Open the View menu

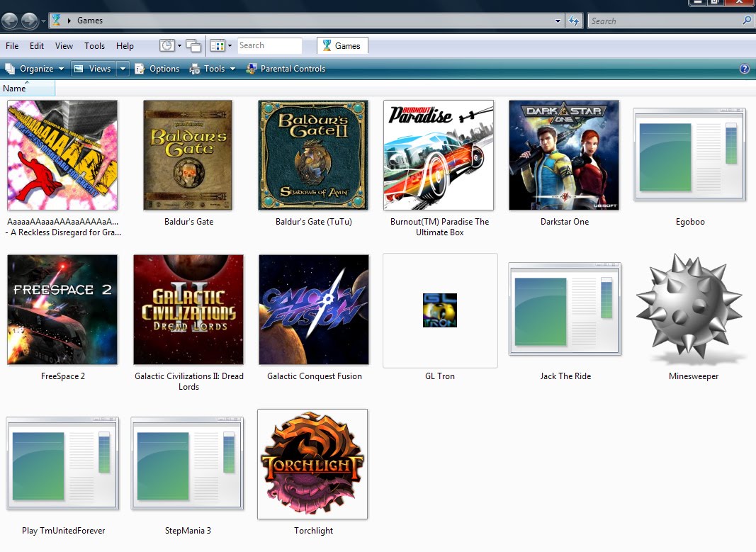click(x=64, y=46)
